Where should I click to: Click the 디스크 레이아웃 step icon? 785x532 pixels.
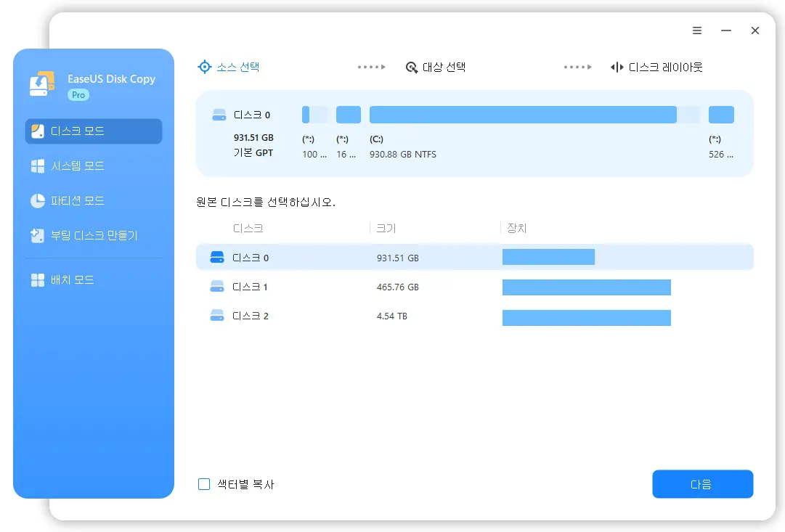pos(617,66)
